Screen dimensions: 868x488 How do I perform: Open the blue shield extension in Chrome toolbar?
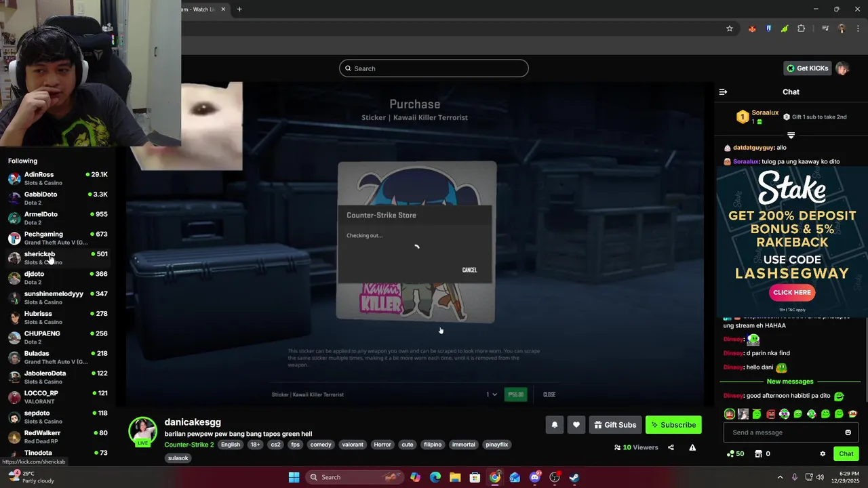point(769,28)
